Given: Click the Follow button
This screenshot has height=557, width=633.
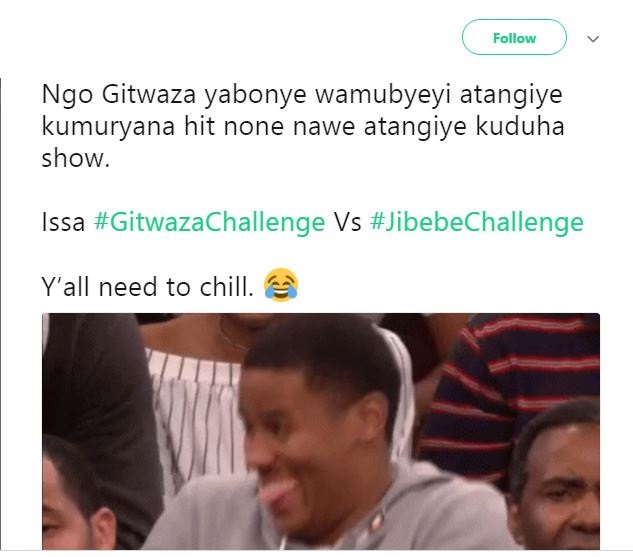Looking at the screenshot, I should 514,37.
